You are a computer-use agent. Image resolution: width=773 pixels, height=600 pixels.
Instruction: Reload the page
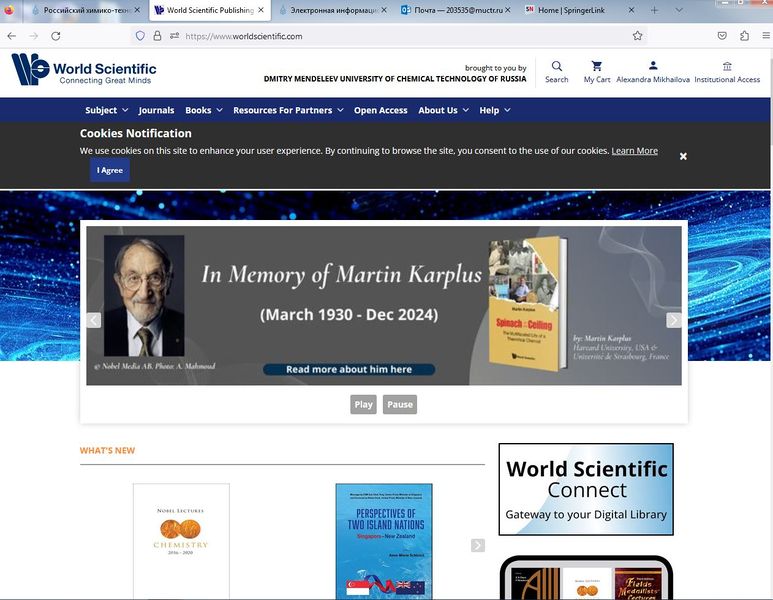[x=56, y=36]
